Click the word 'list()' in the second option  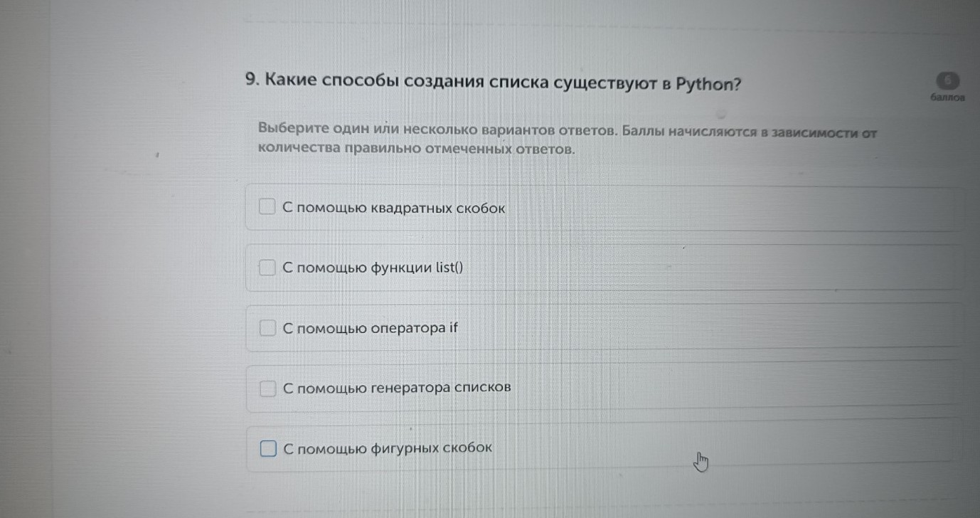point(448,268)
